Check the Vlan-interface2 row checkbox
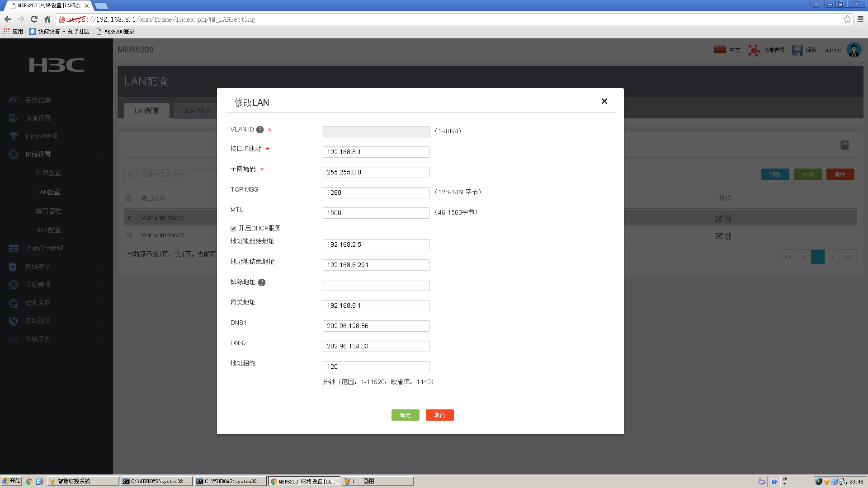The height and width of the screenshot is (488, 868). [x=129, y=235]
